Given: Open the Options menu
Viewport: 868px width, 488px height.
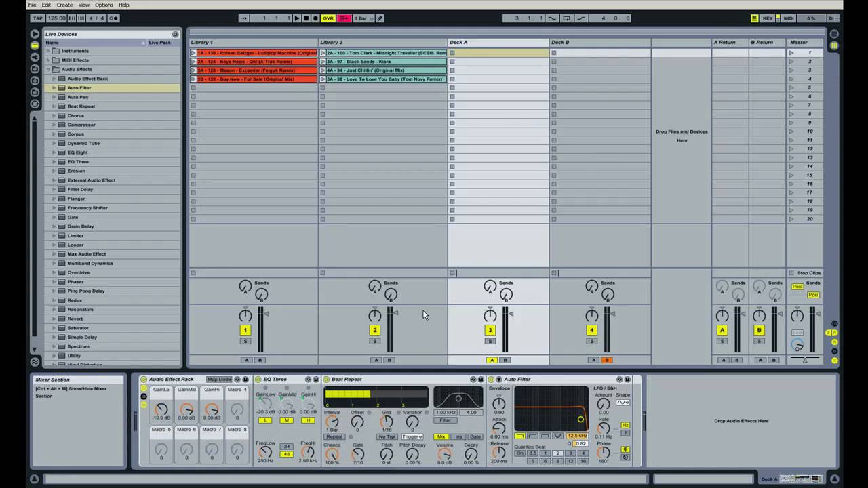Looking at the screenshot, I should [104, 5].
